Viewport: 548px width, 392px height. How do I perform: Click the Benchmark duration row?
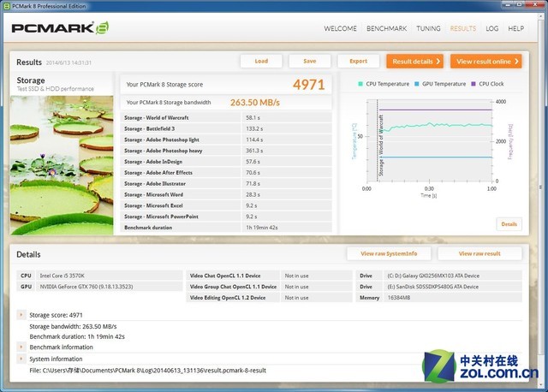coord(226,228)
